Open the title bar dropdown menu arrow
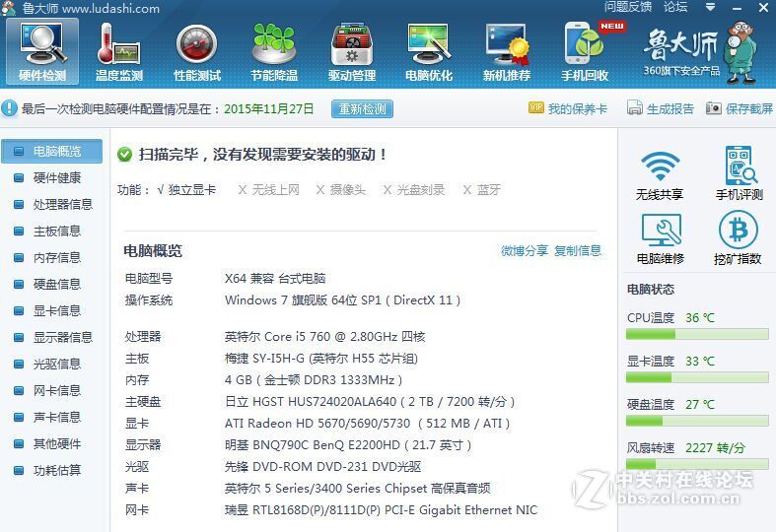Viewport: 776px width, 532px height. pyautogui.click(x=710, y=8)
